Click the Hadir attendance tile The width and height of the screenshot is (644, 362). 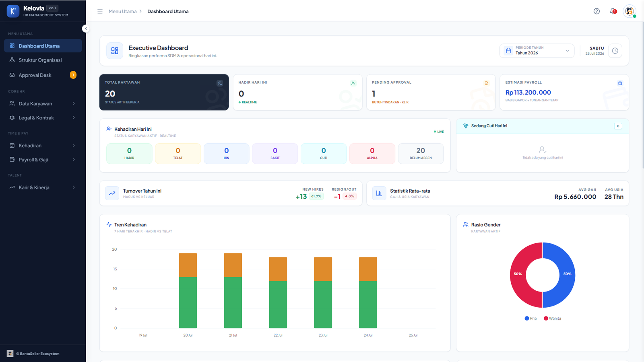pos(129,154)
